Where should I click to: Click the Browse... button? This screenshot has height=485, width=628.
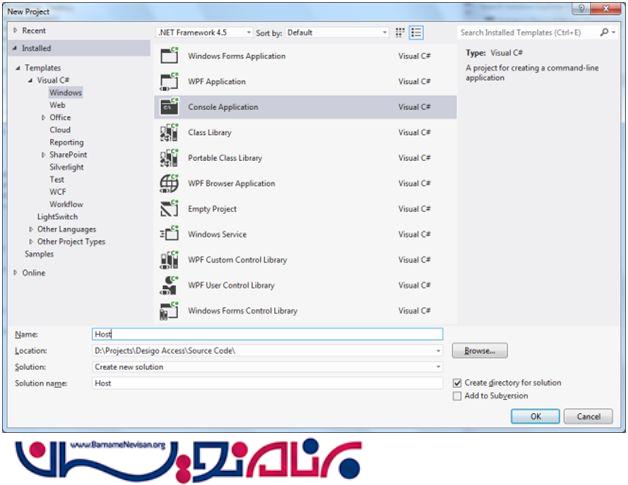480,351
